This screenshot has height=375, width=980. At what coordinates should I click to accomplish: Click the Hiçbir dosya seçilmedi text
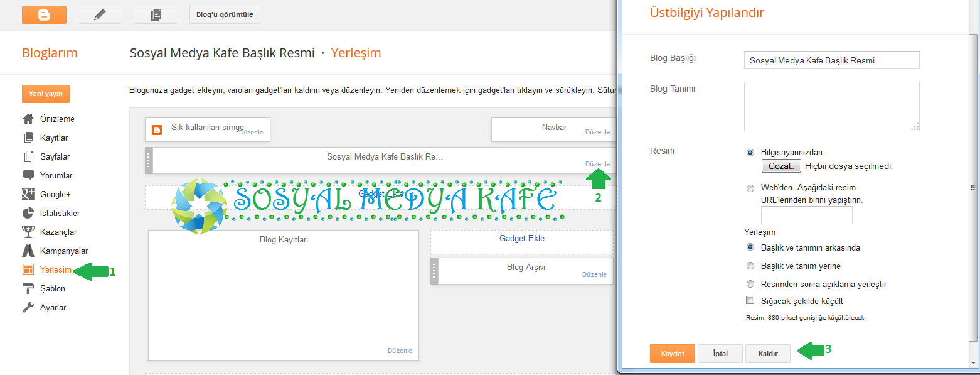coord(849,166)
